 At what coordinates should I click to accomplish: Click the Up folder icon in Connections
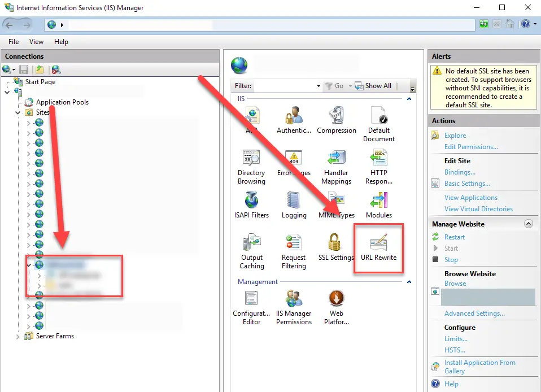(x=40, y=69)
